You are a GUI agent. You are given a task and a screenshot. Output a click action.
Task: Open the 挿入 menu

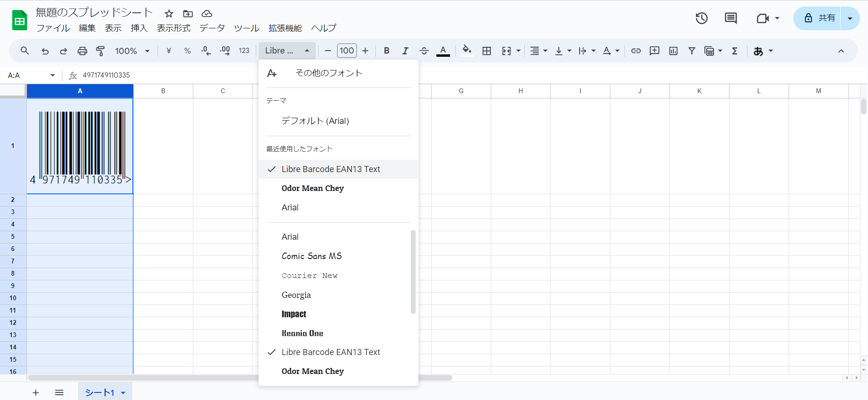(x=139, y=28)
